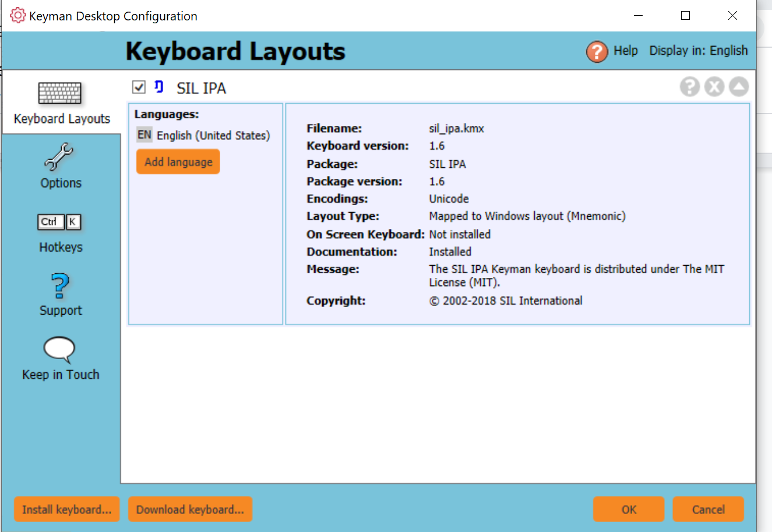
Task: Minimize the Keyman Desktop Configuration window
Action: pyautogui.click(x=639, y=16)
